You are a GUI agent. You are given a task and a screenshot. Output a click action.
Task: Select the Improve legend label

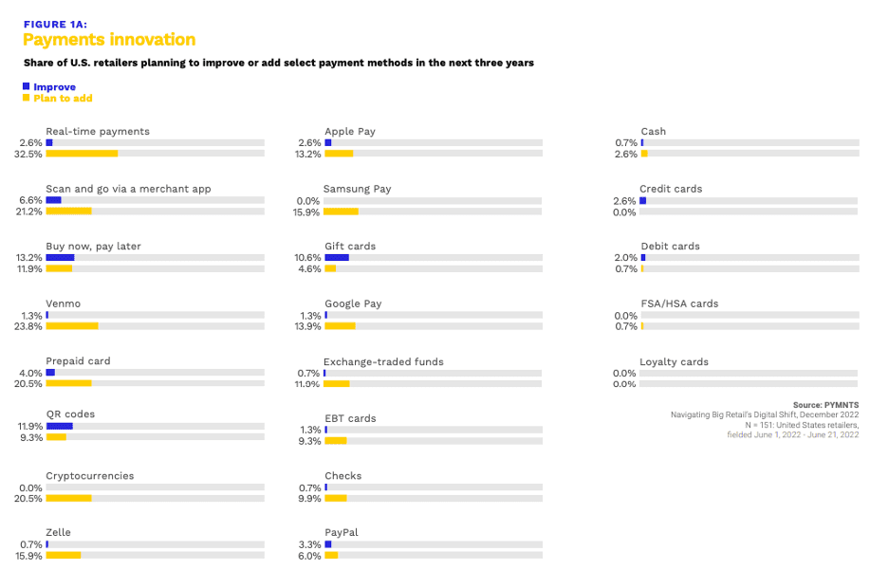pyautogui.click(x=54, y=87)
